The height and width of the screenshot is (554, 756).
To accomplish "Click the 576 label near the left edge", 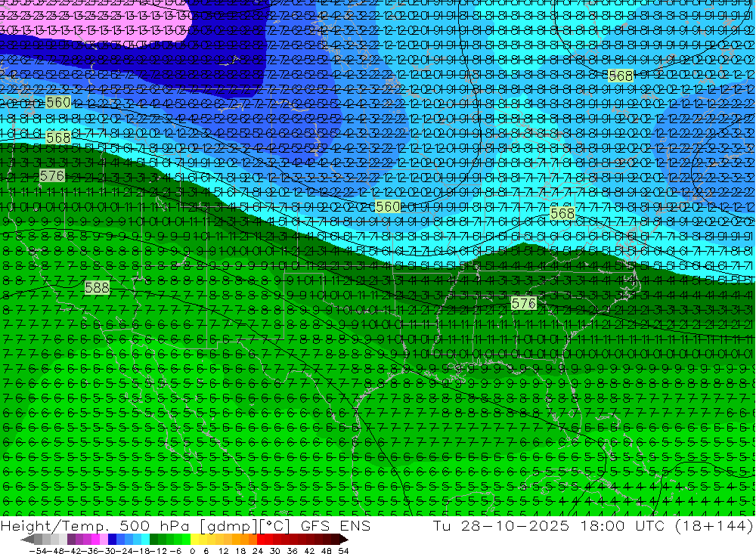I will 52,175.
